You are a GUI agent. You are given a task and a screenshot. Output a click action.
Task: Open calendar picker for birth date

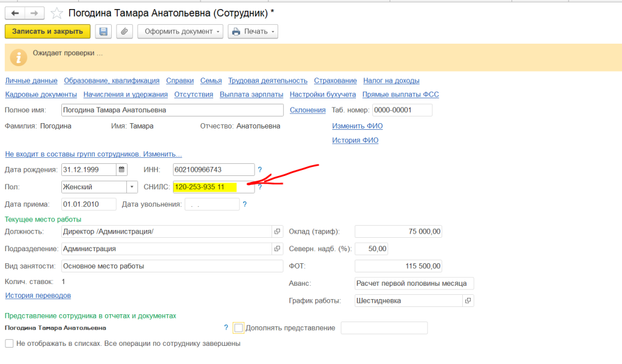coord(121,170)
